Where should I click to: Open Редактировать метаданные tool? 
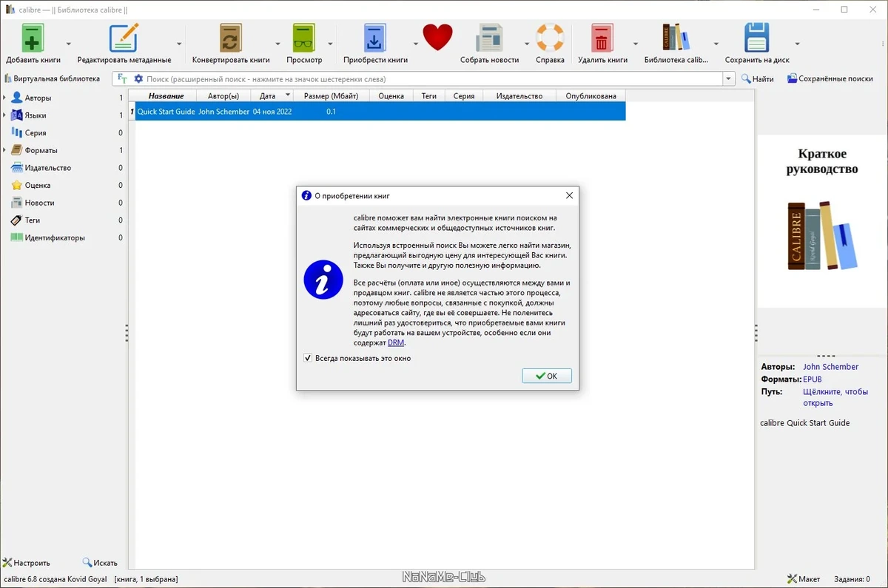click(124, 38)
